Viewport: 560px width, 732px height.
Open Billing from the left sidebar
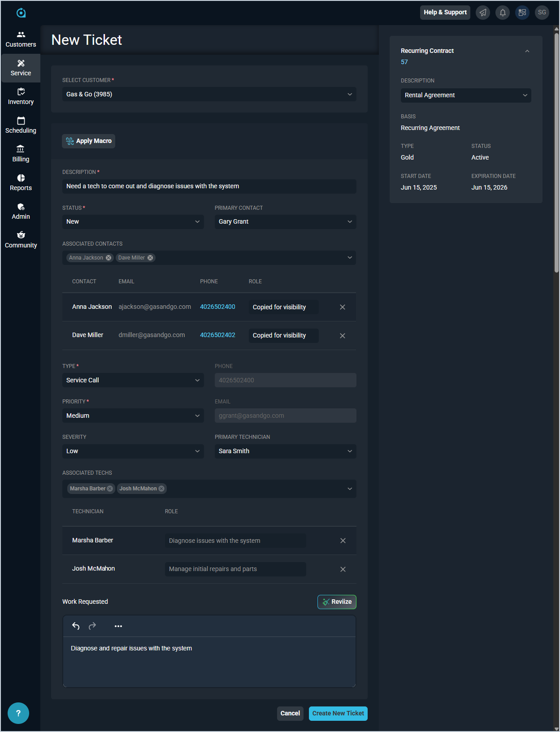pyautogui.click(x=21, y=154)
